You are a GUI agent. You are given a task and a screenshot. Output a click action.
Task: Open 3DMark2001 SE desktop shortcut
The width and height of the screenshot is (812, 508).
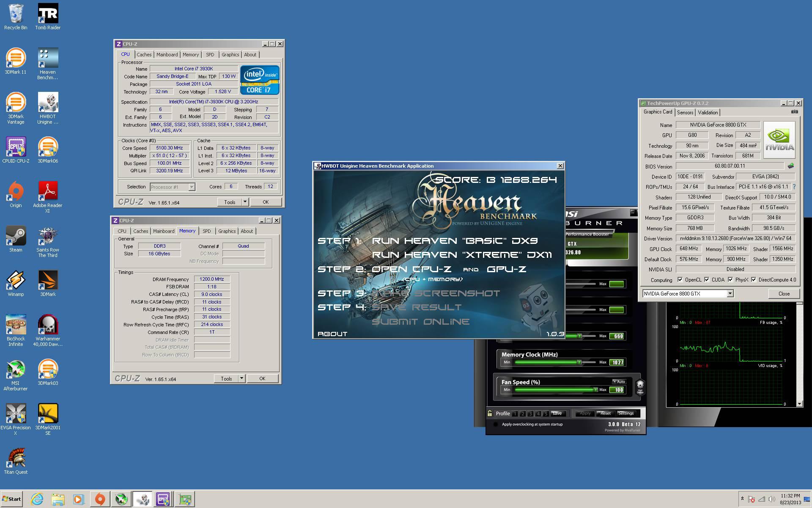coord(48,420)
